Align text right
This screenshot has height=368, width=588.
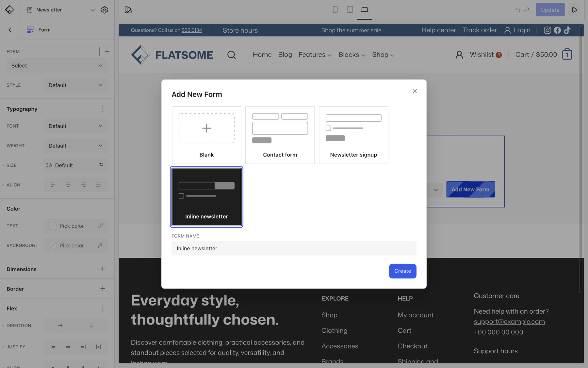click(x=83, y=185)
